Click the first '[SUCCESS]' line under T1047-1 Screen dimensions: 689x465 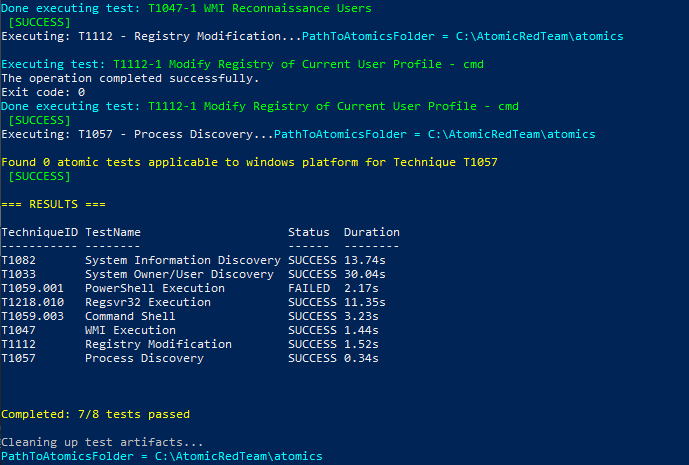click(40, 22)
